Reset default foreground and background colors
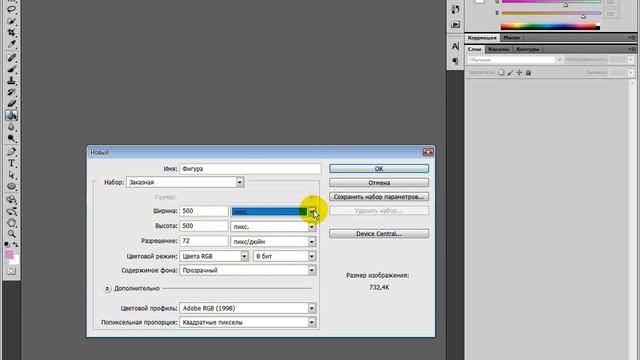The height and width of the screenshot is (360, 640). click(7, 244)
